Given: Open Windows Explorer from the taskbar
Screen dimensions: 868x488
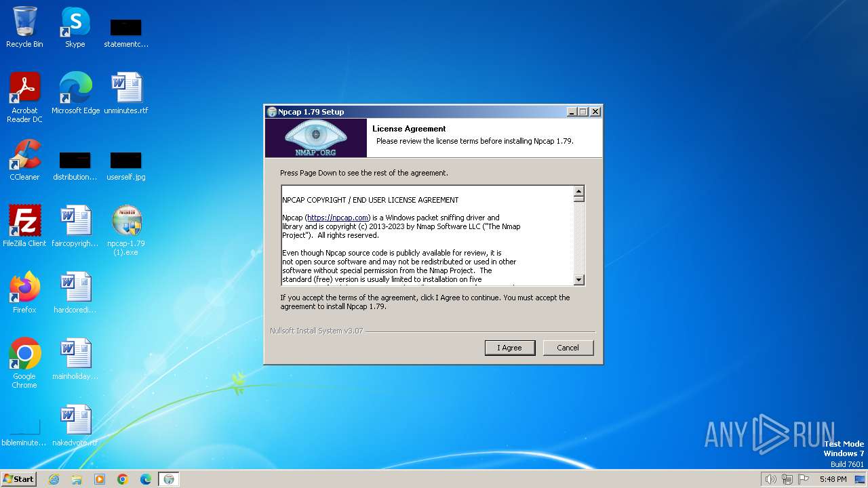Looking at the screenshot, I should point(77,479).
